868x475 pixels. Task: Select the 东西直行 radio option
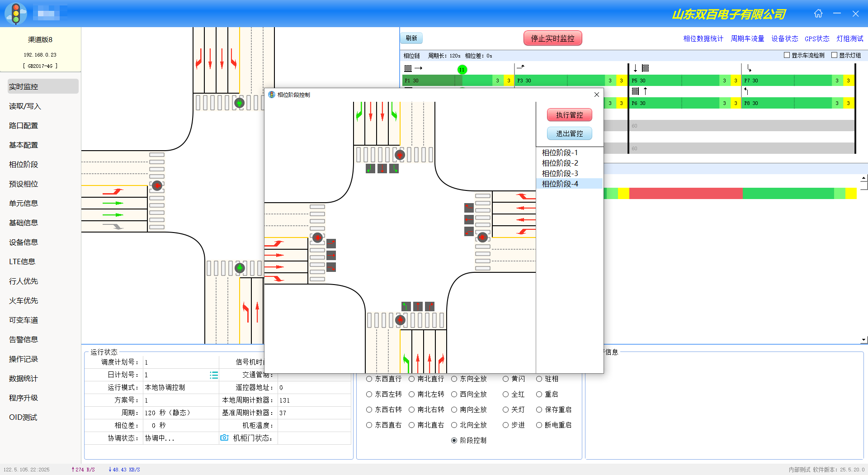tap(369, 379)
